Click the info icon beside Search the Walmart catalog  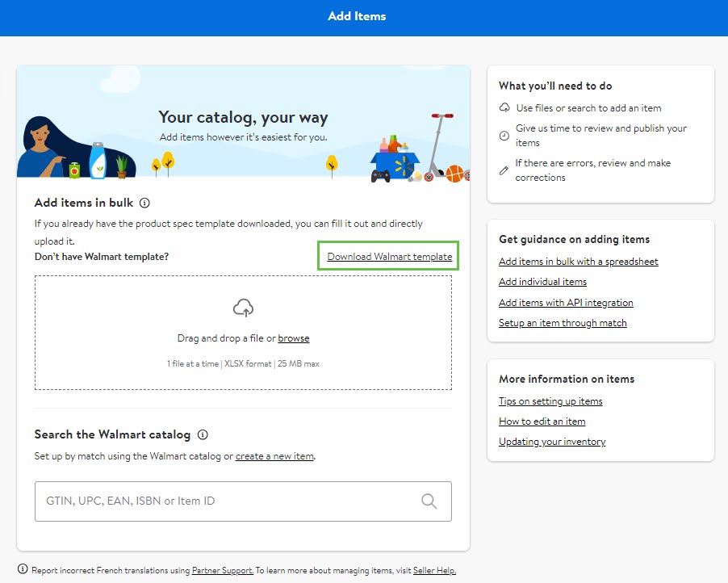pos(203,434)
